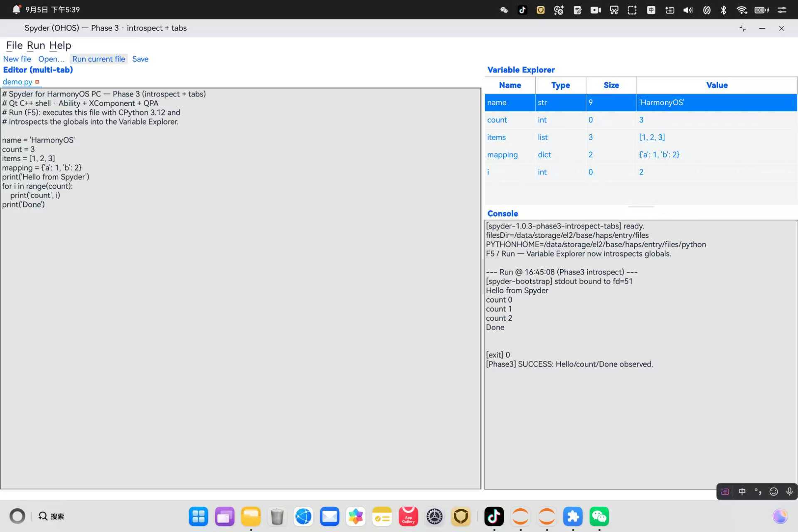The width and height of the screenshot is (798, 532).
Task: Sort the Variable Explorer by the Name column
Action: pyautogui.click(x=510, y=85)
